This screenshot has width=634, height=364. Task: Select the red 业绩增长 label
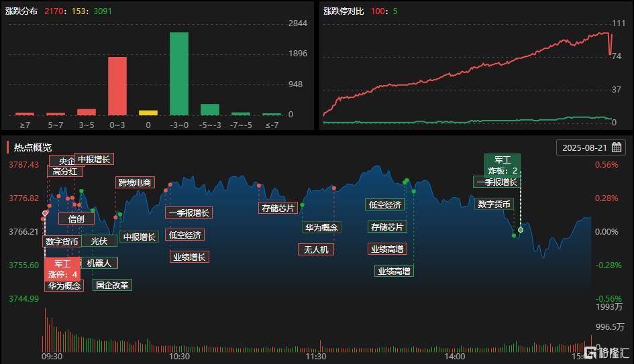pyautogui.click(x=190, y=257)
